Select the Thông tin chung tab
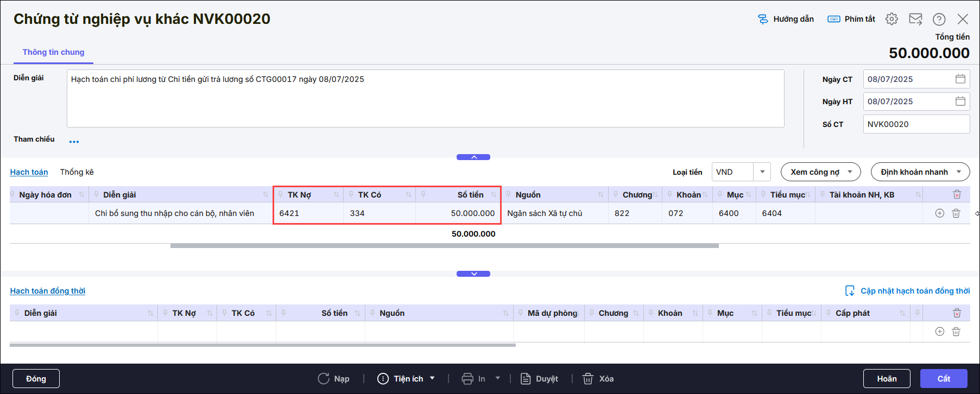The width and height of the screenshot is (980, 394). coord(53,52)
